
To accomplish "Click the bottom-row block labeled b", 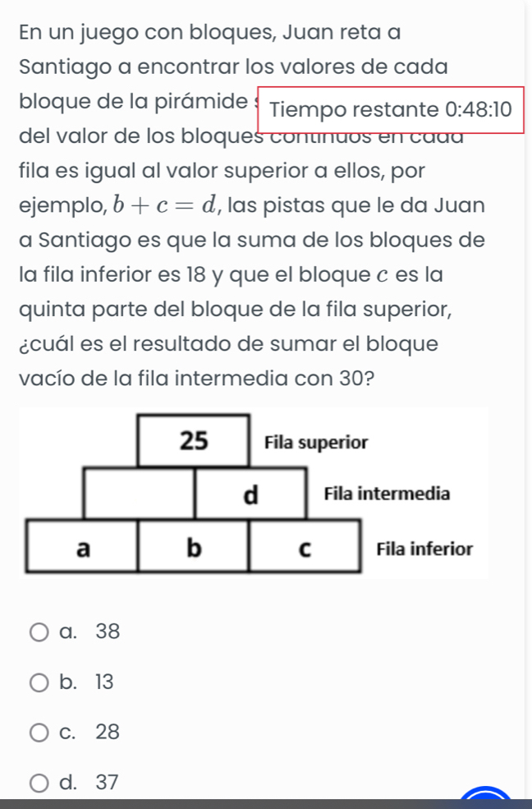I will click(x=193, y=547).
